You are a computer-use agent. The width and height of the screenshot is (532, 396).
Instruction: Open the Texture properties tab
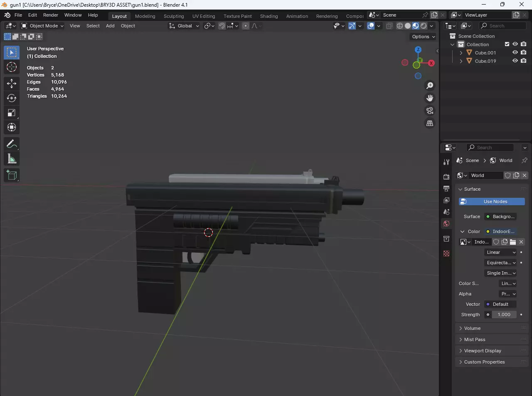point(446,253)
